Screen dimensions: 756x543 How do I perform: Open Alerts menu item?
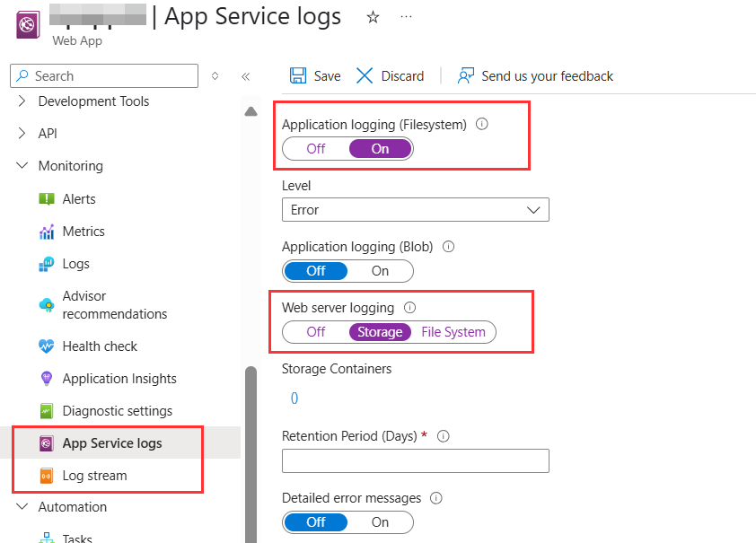click(x=79, y=199)
